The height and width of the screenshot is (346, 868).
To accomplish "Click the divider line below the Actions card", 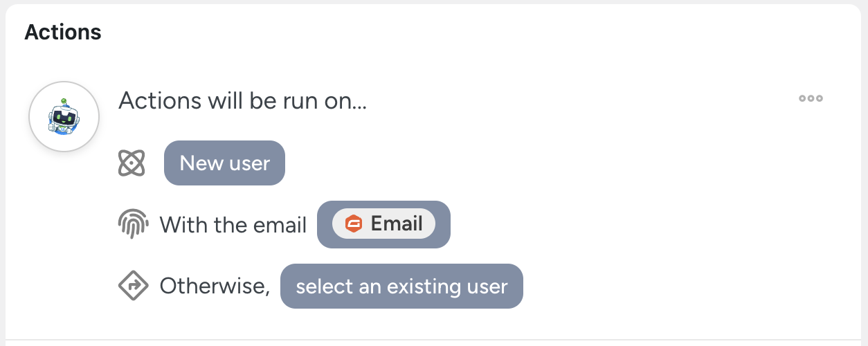I will point(434,340).
